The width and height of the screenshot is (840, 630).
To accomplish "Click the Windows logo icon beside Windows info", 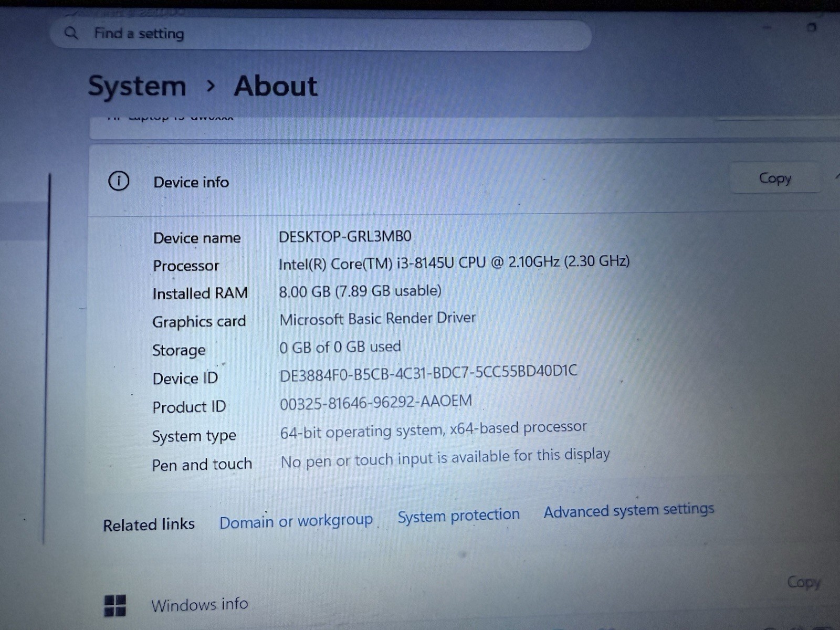I will (x=115, y=605).
